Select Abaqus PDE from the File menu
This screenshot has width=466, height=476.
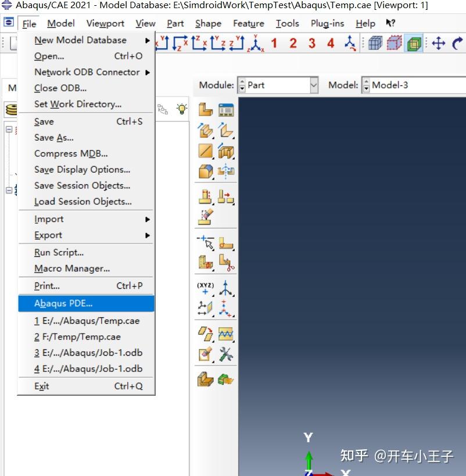tap(64, 303)
